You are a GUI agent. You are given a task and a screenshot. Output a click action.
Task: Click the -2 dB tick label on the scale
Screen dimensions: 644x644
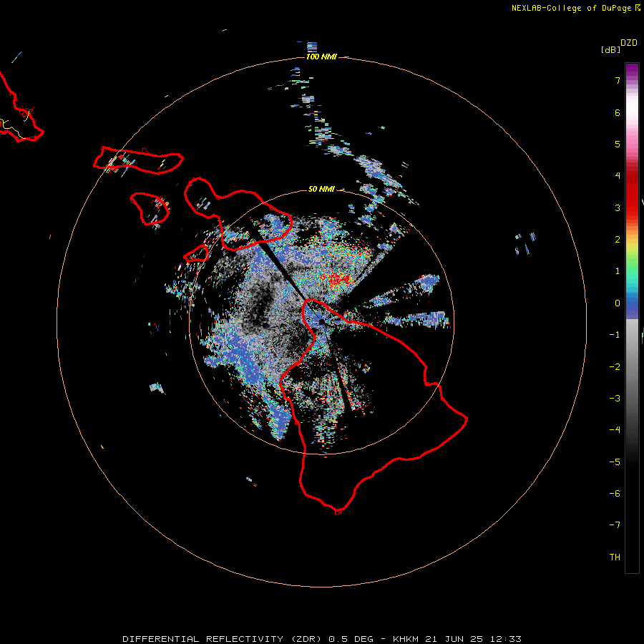(x=615, y=367)
